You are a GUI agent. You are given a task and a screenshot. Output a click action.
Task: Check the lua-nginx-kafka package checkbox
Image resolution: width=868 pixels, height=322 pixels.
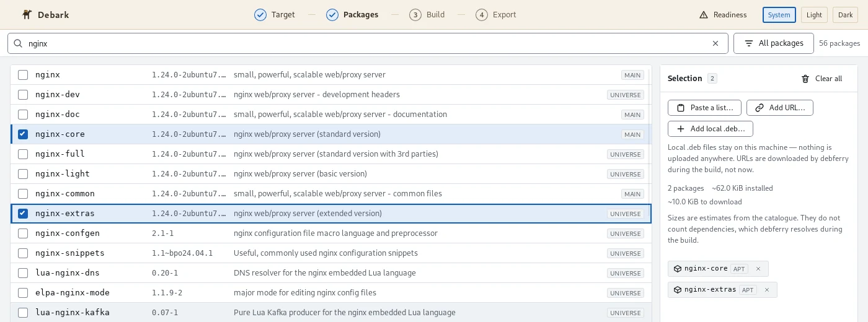coord(23,313)
